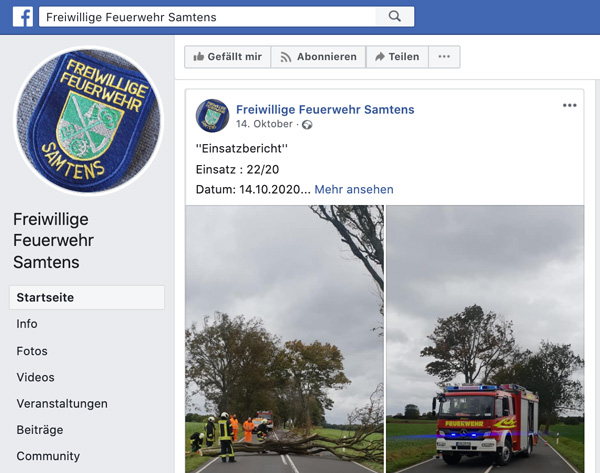Click the RSS icon on Abonnieren

(x=285, y=57)
